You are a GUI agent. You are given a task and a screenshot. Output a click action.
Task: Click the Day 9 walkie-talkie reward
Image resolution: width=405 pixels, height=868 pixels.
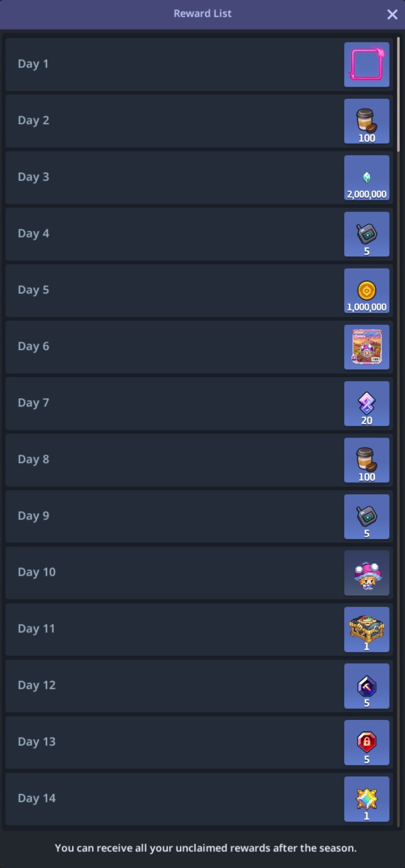coord(366,517)
